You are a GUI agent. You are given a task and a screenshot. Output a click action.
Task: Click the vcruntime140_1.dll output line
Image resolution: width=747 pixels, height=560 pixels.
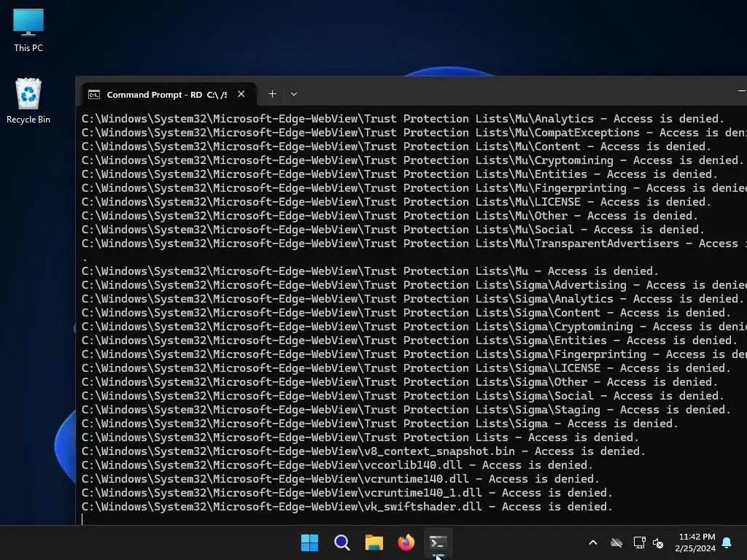[x=347, y=493]
